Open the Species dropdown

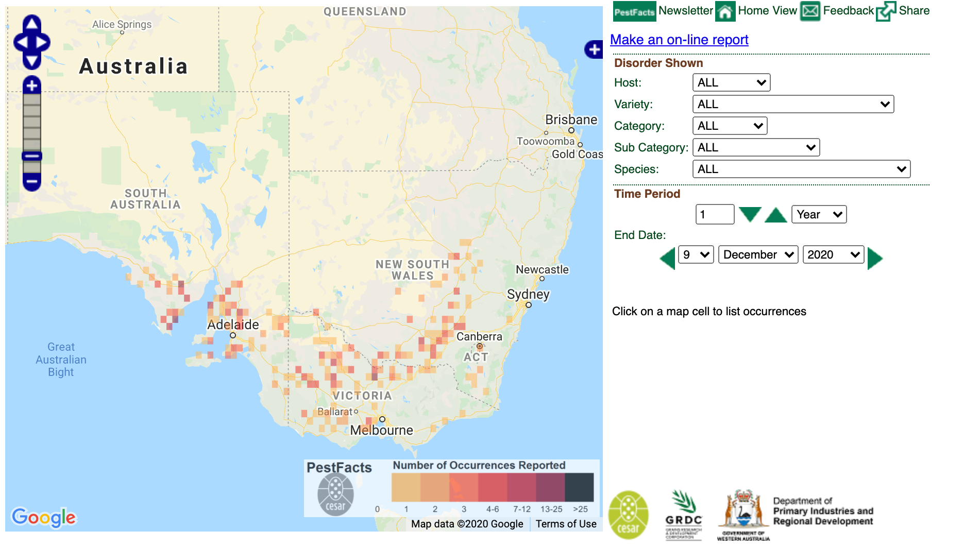(800, 169)
